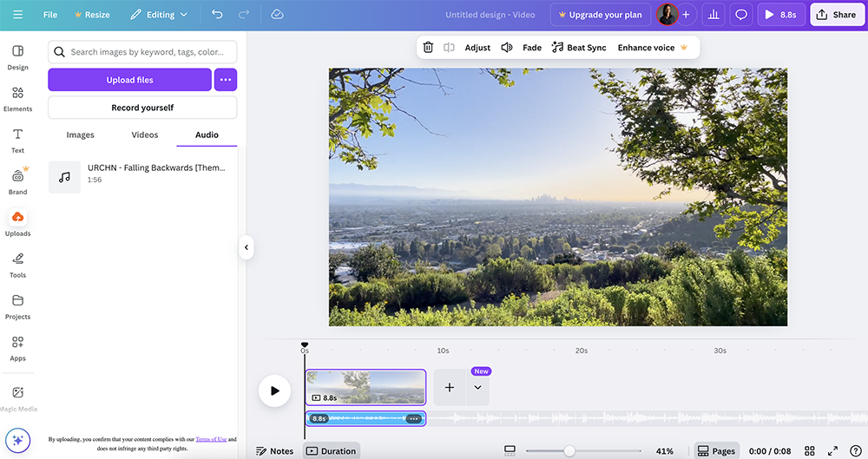Open the Text sidebar panel
The width and height of the screenshot is (868, 459).
tap(17, 141)
